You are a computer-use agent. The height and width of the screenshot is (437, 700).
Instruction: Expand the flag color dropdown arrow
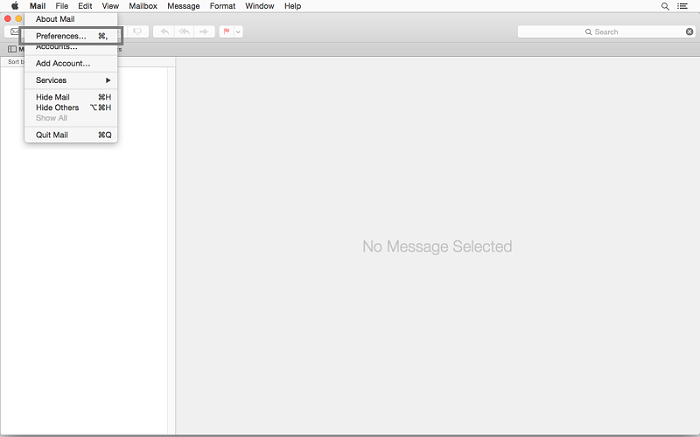pyautogui.click(x=238, y=32)
